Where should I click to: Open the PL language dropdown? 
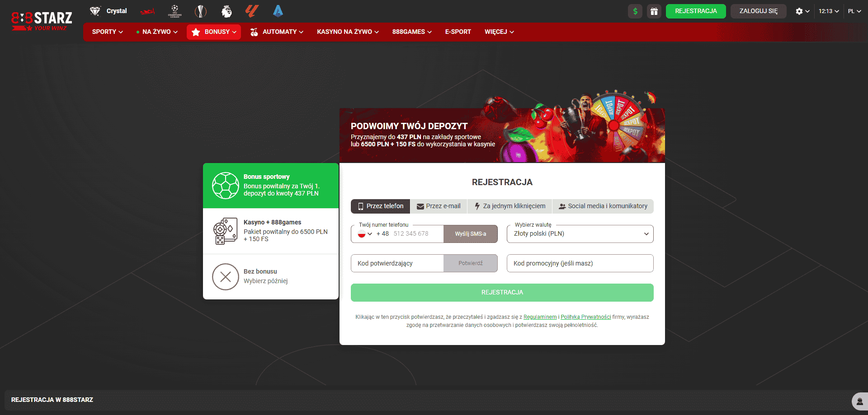click(854, 11)
